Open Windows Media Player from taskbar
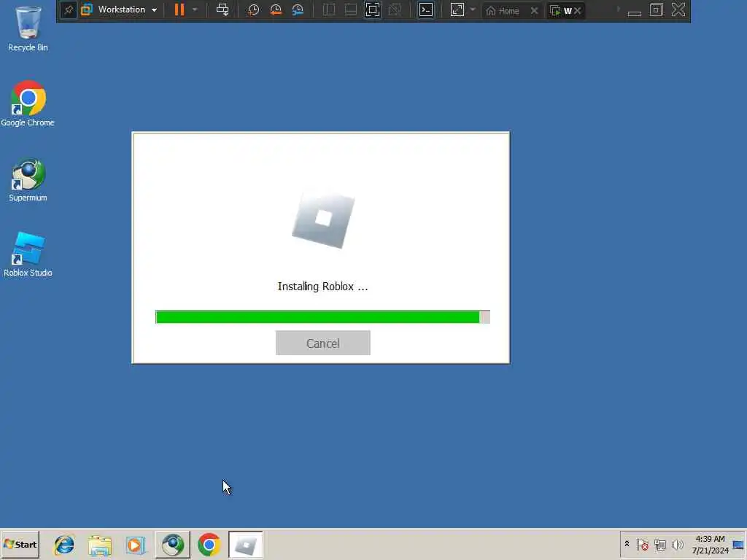 coord(135,545)
